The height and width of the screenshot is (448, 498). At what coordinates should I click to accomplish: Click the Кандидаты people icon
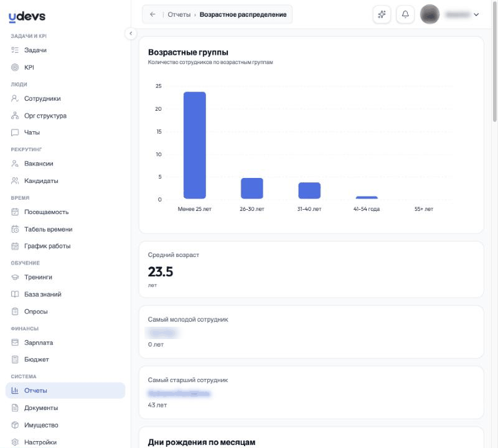coord(15,180)
